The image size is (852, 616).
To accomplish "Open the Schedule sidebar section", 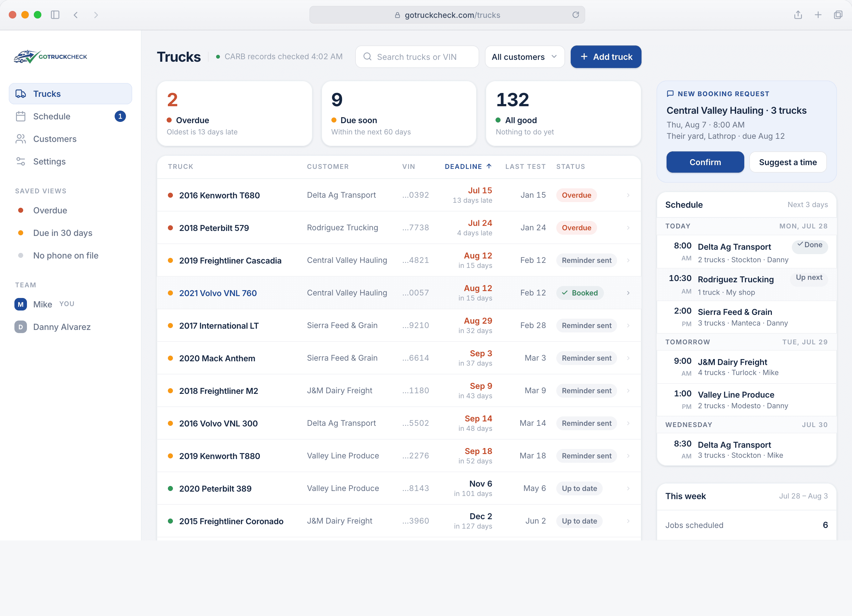I will click(x=70, y=116).
